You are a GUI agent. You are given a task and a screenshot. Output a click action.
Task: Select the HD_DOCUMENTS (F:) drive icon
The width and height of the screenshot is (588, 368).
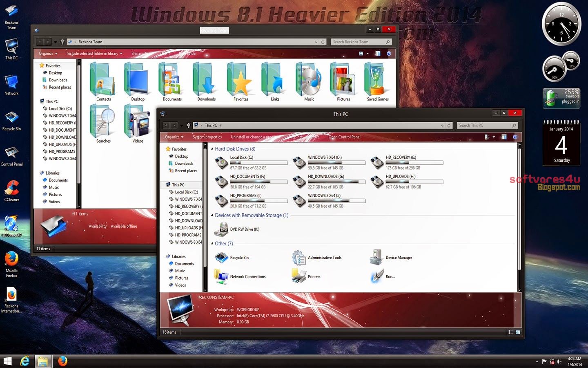(222, 182)
